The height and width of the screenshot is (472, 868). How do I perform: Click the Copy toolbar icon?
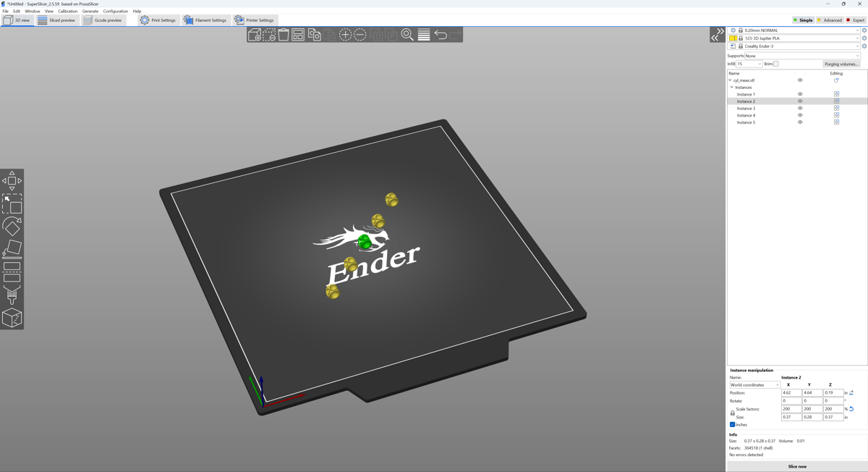[x=315, y=35]
